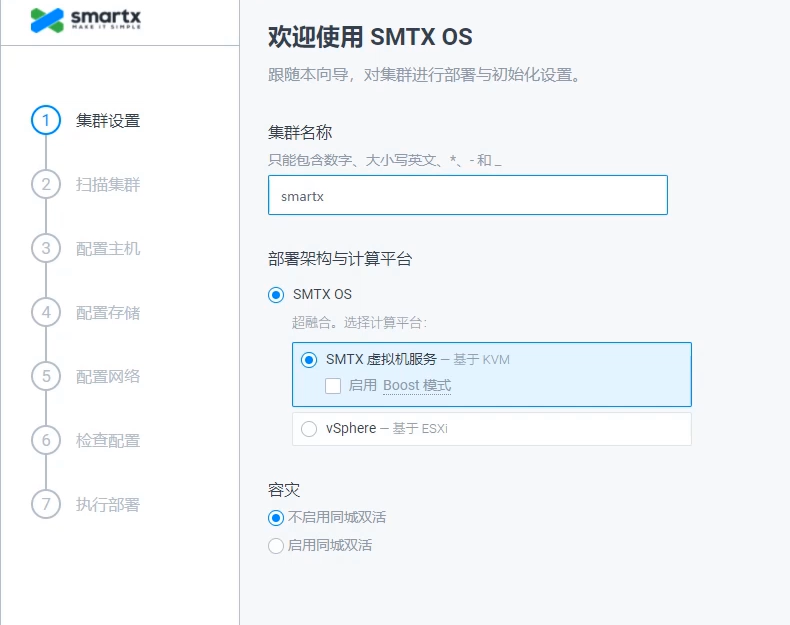Open the 配置网络 step label

point(108,377)
